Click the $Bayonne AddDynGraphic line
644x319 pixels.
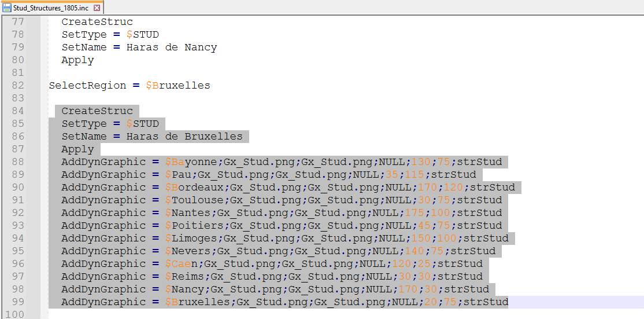pos(282,162)
